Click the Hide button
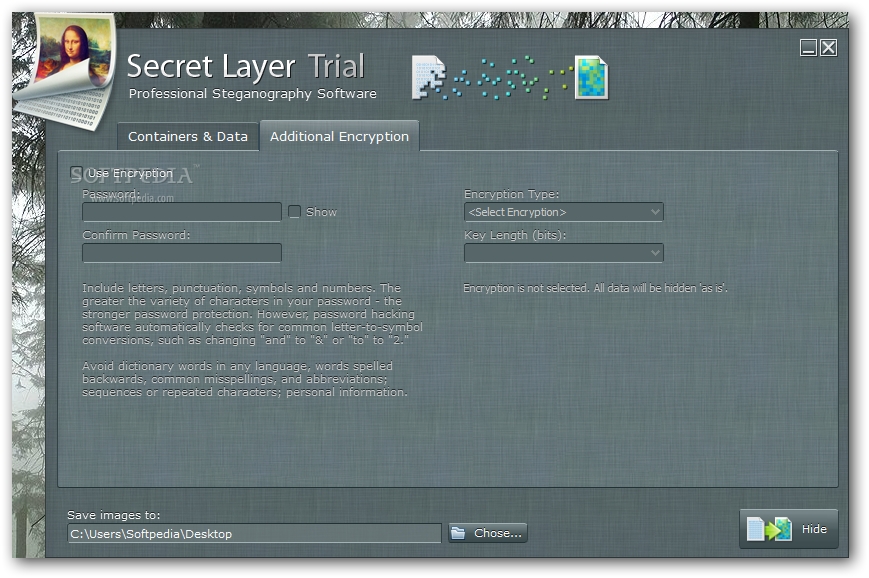The height and width of the screenshot is (578, 869). pos(788,529)
